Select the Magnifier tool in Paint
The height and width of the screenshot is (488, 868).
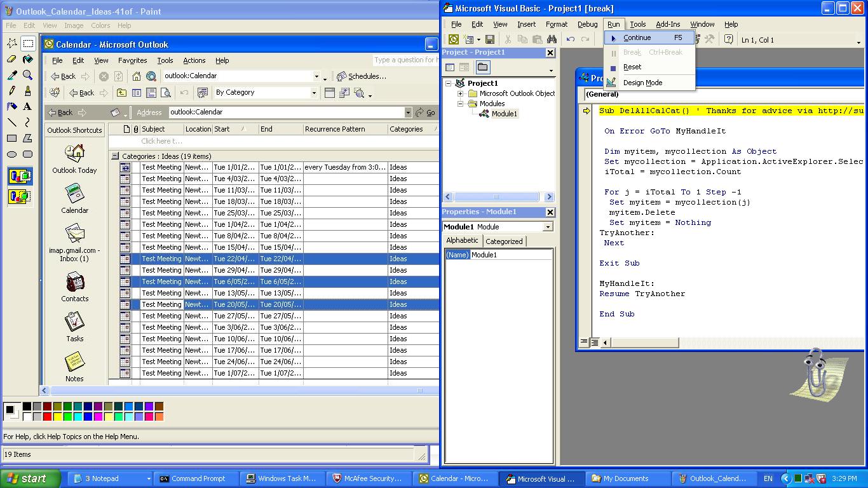point(28,75)
